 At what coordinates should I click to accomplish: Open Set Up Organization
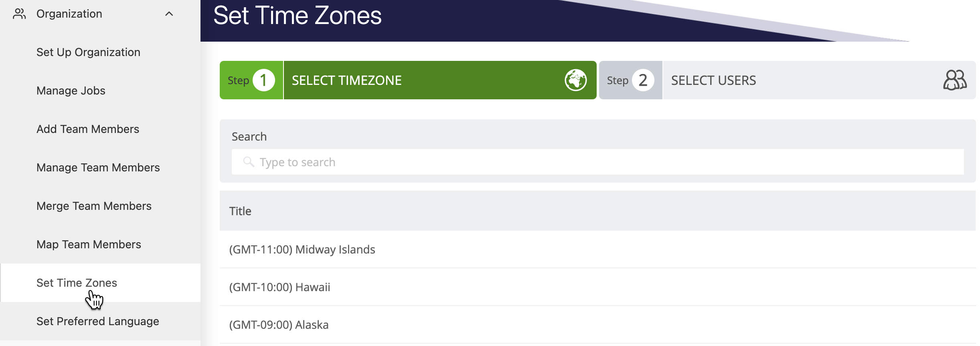click(x=88, y=52)
